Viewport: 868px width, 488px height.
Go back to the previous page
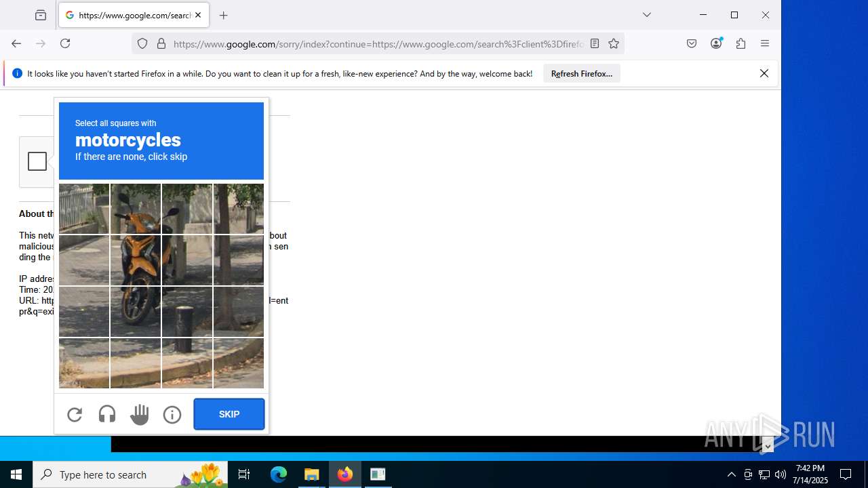(x=16, y=43)
